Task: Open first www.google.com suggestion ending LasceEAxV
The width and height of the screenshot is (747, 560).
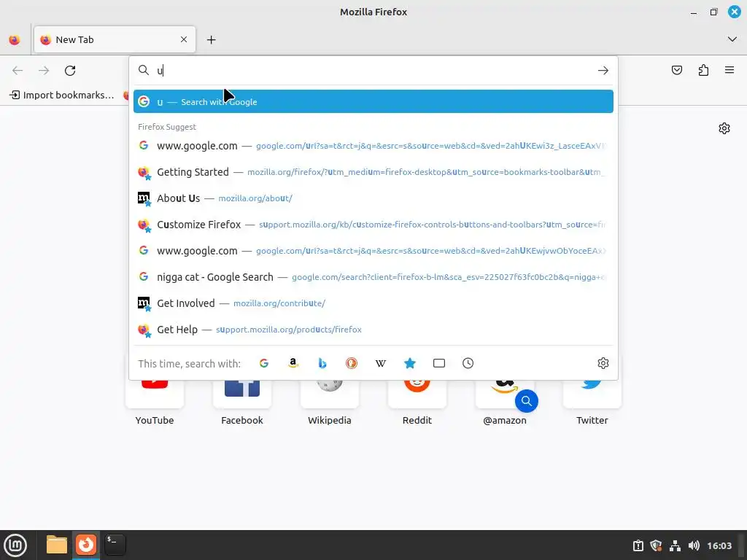Action: [373, 146]
